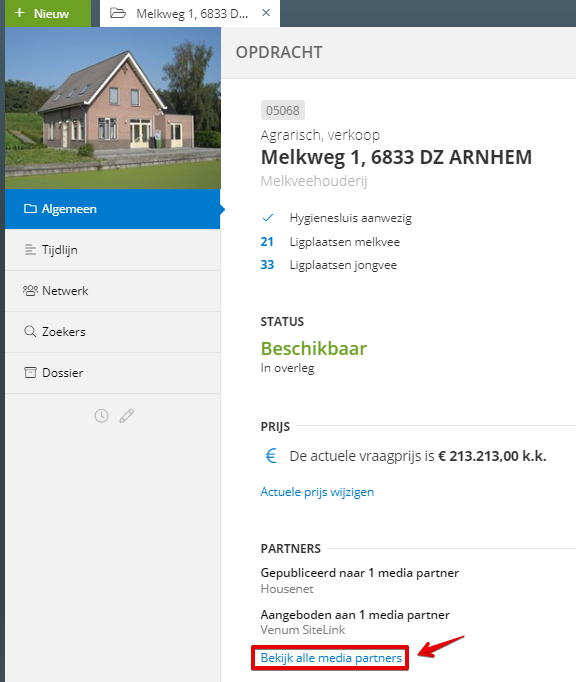Click Actuele prijs wijzigen link
576x682 pixels.
pyautogui.click(x=317, y=492)
